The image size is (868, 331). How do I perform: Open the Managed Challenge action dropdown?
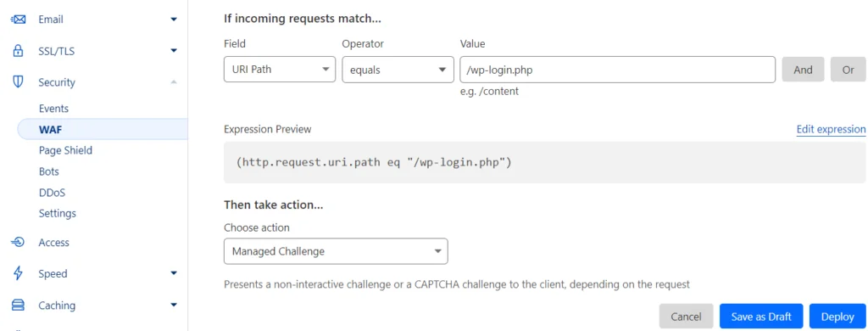[336, 251]
